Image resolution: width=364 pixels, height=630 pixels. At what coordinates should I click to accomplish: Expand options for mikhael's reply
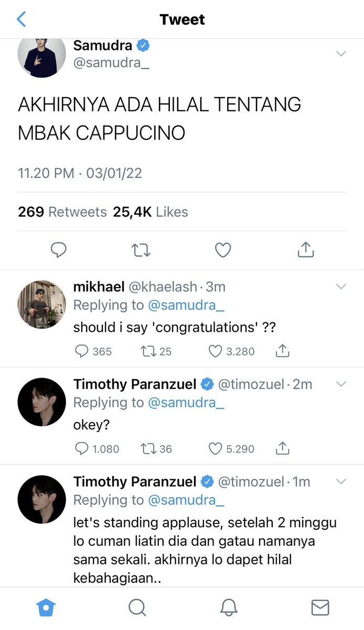(x=341, y=287)
